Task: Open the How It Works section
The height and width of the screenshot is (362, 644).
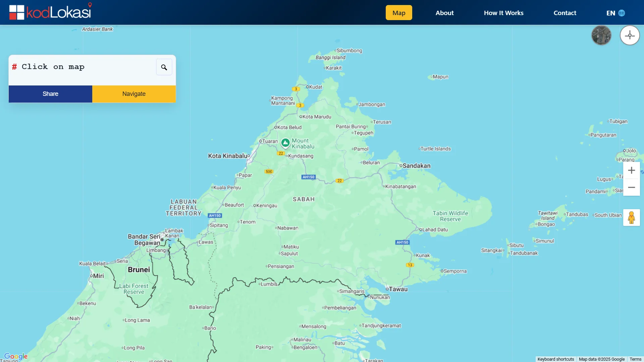Action: click(x=504, y=13)
